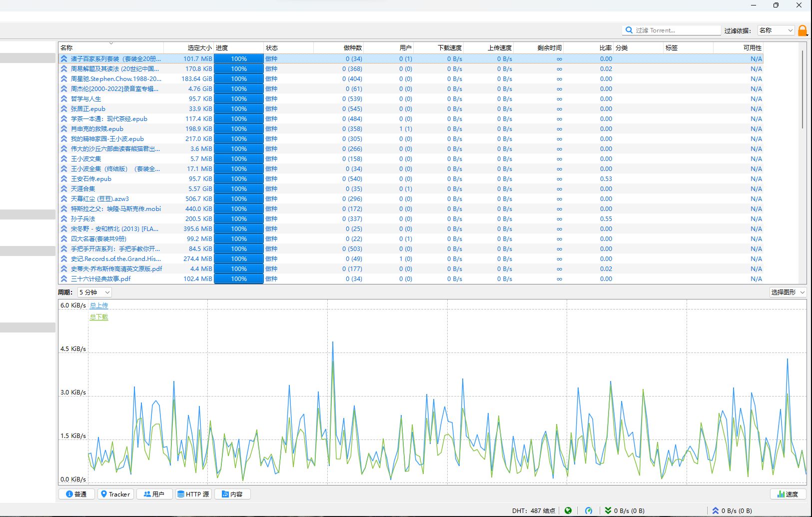The image size is (812, 517).
Task: Select 诸子百家系列套装 torrent row
Action: tap(411, 58)
